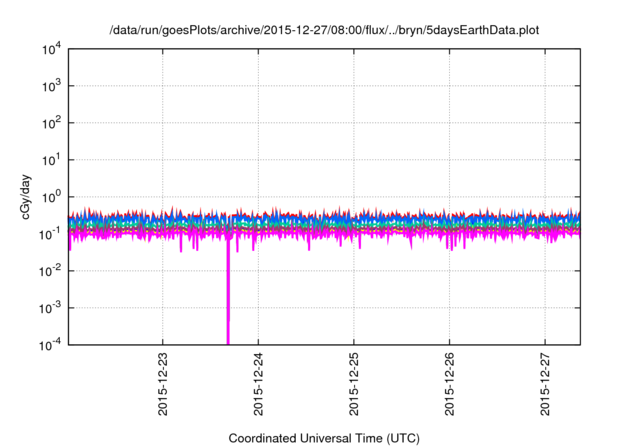The width and height of the screenshot is (640, 448).
Task: Click the 10^4 y-axis tick label
Action: click(51, 50)
